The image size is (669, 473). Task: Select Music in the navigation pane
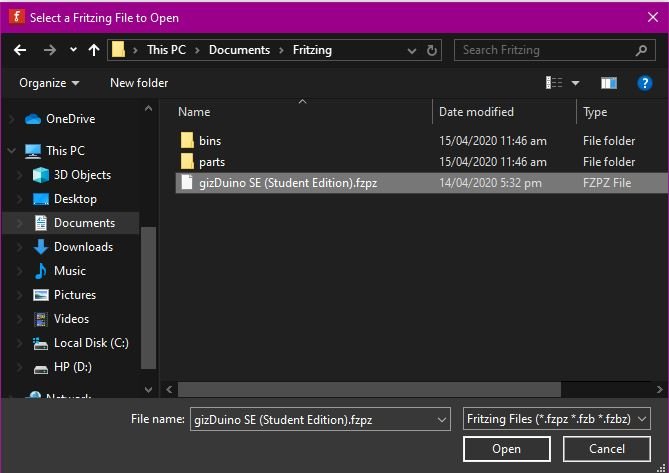70,271
